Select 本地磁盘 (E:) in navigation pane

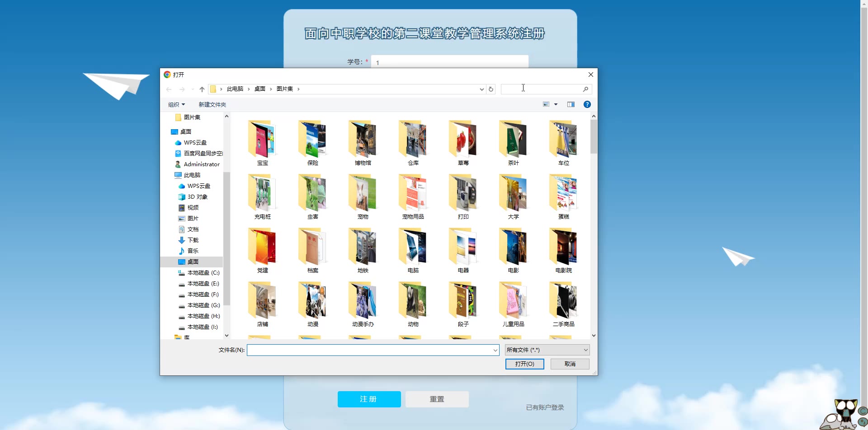198,284
